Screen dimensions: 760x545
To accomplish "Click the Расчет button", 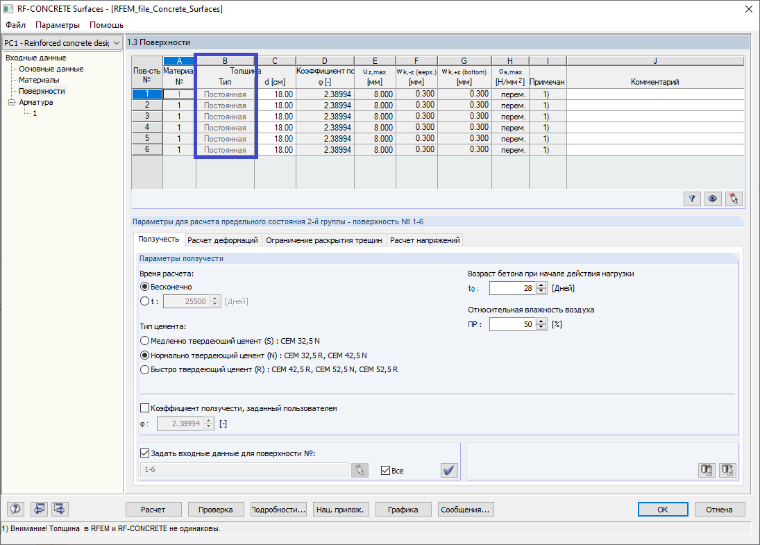I will pos(153,510).
